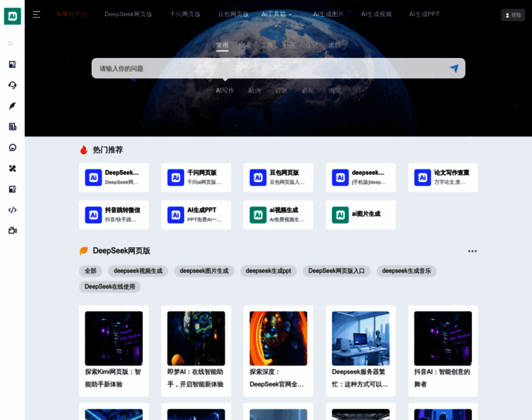Click the three-dot more icon in DeepSeek网页版 section
This screenshot has height=420, width=532.
click(x=472, y=251)
